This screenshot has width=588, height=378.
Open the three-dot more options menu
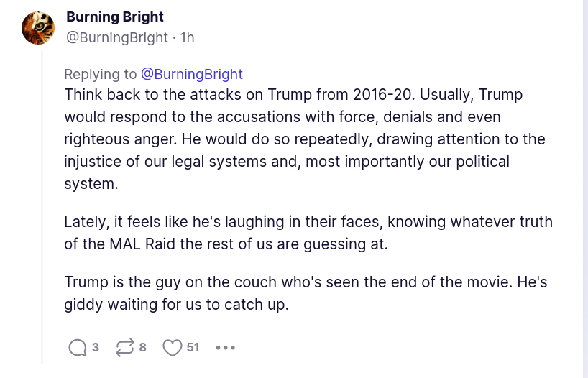[x=225, y=348]
